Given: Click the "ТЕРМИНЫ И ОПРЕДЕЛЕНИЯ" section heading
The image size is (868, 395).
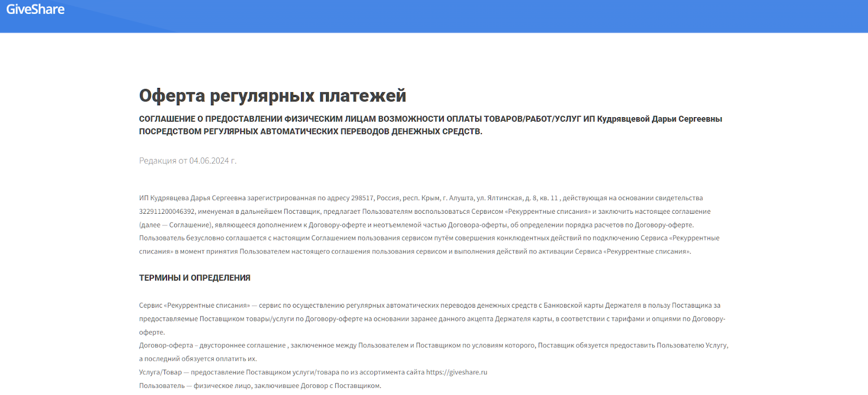Looking at the screenshot, I should (x=194, y=278).
